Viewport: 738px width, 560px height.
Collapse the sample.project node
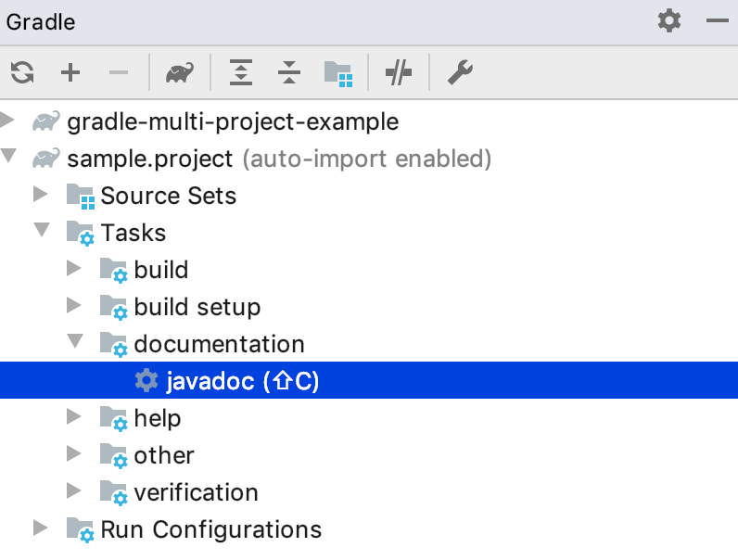coord(8,157)
